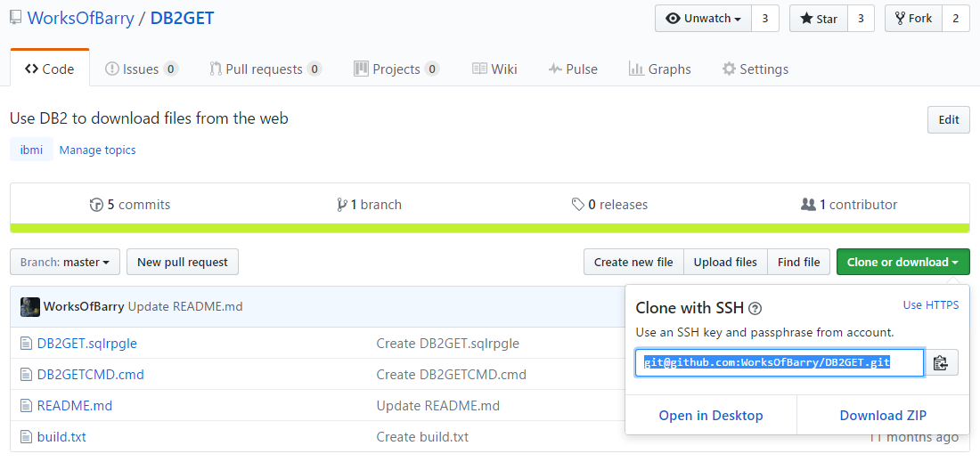Click the file icon next to DB2GETCMD.cmd
Screen dimensions: 980x462
click(26, 375)
